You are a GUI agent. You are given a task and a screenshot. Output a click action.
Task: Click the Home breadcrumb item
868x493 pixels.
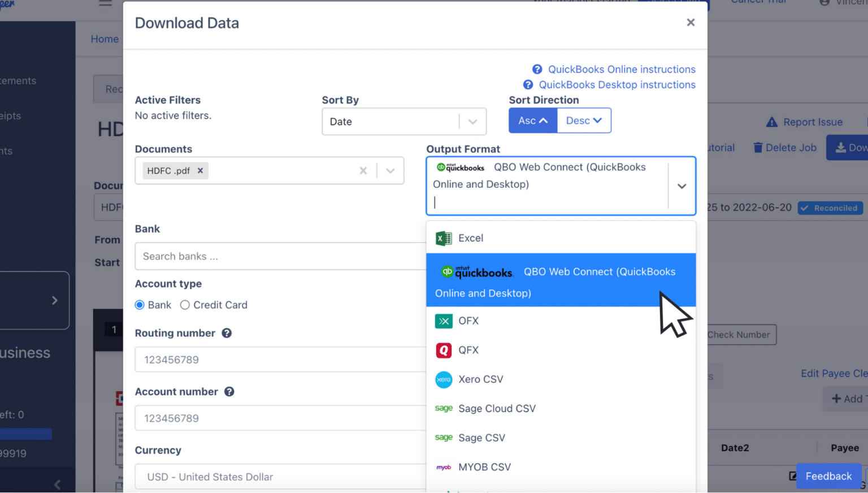[105, 39]
